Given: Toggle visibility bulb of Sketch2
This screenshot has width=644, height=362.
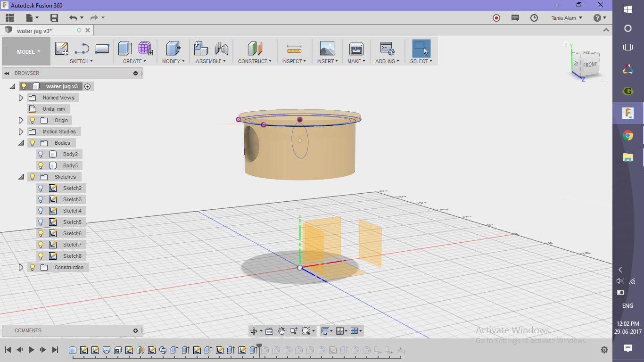Looking at the screenshot, I should 41,188.
